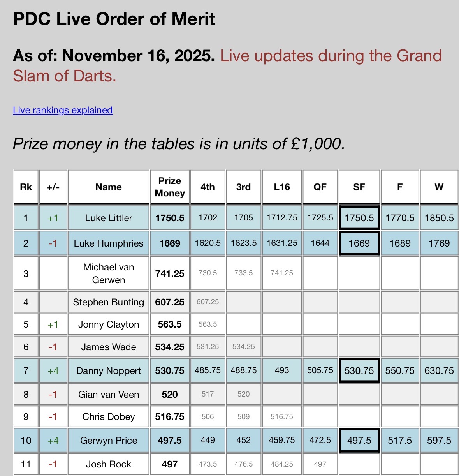Select the Luke Humphries name cell
Image resolution: width=459 pixels, height=476 pixels.
(x=109, y=243)
